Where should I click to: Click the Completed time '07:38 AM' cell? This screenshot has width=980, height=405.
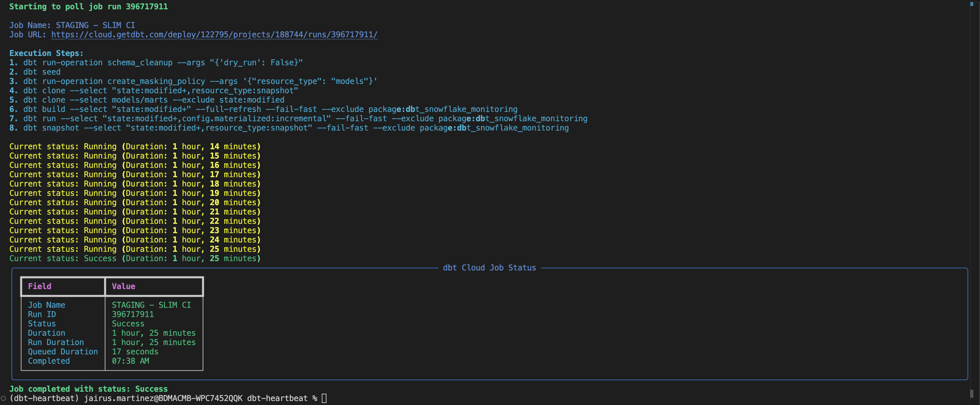tap(130, 361)
